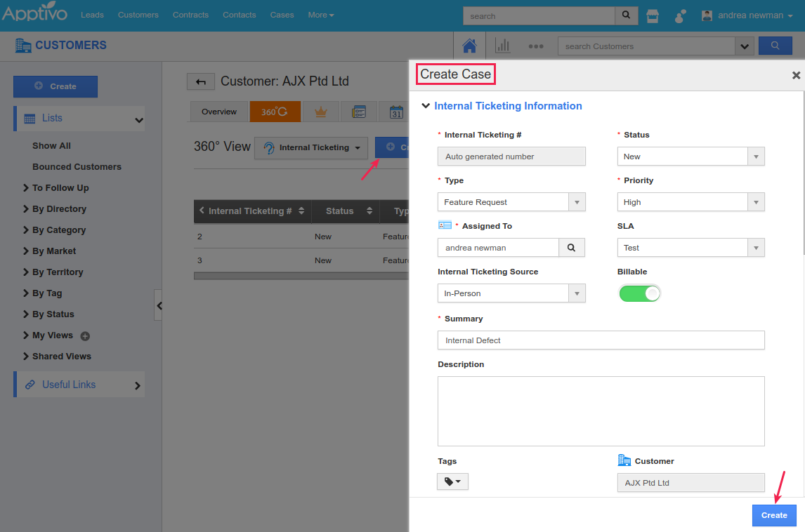The image size is (805, 532).
Task: Open Cases in top menu
Action: pos(282,15)
